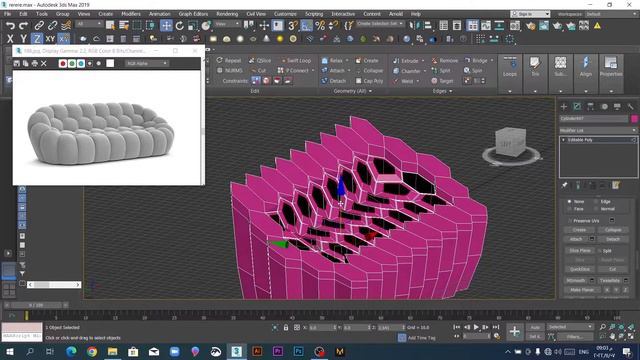Print image in render frame window
This screenshot has width=640, height=360.
click(x=35, y=63)
